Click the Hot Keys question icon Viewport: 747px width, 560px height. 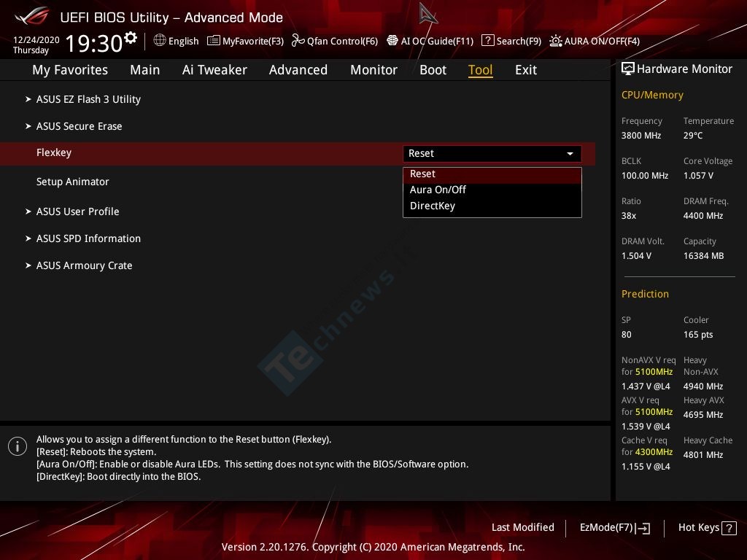729,528
